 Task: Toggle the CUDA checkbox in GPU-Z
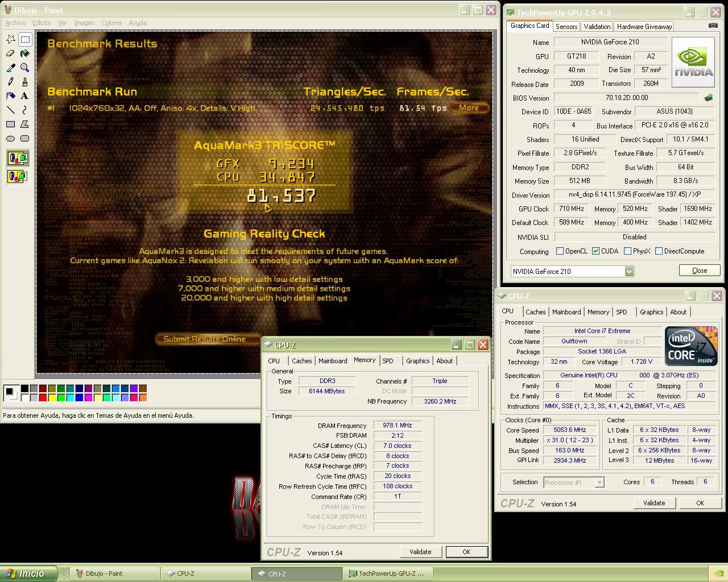[595, 251]
